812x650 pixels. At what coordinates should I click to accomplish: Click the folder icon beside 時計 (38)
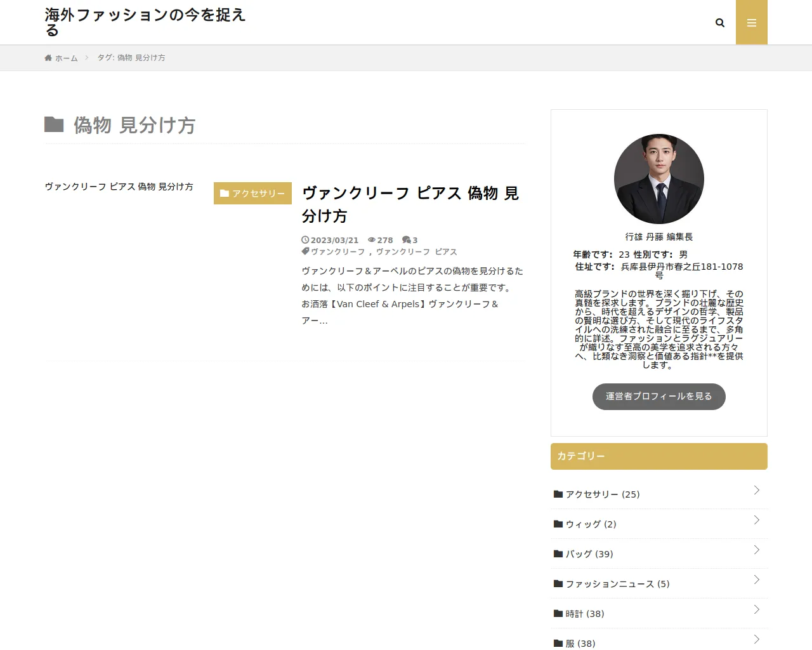(558, 614)
